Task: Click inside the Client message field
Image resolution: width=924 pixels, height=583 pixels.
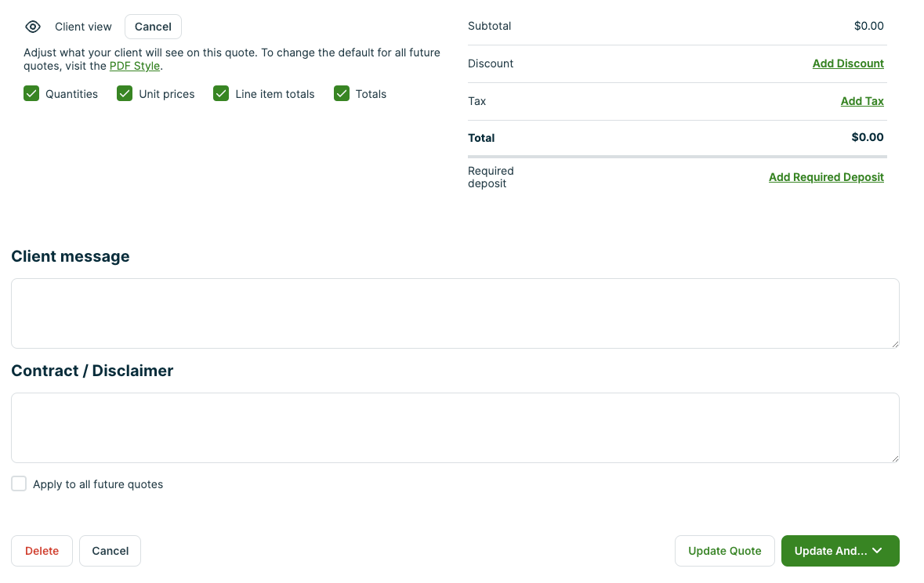Action: [x=455, y=313]
